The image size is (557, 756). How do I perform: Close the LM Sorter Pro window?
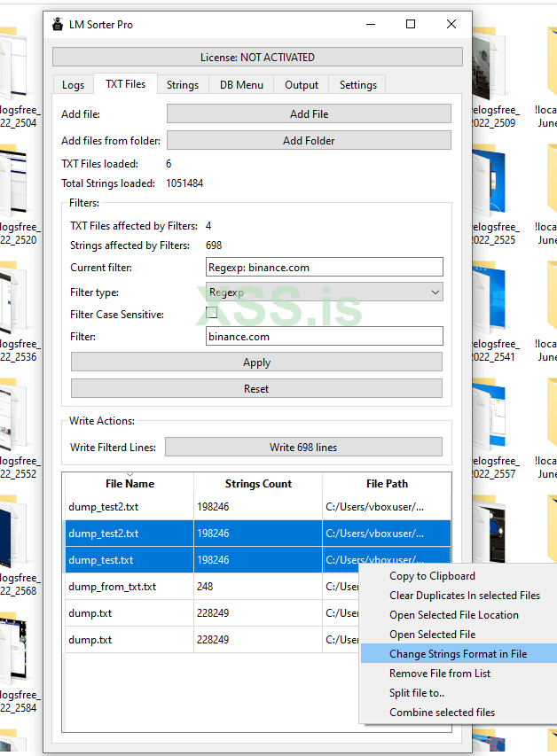point(451,24)
